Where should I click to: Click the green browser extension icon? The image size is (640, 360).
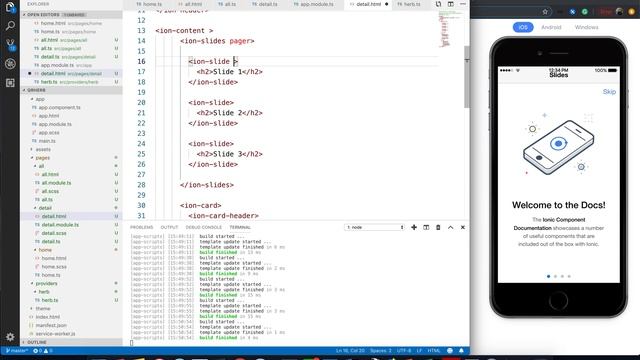point(584,12)
